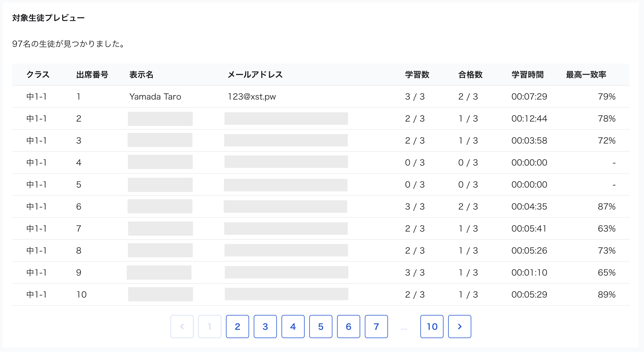Click the 表示名 column header

point(141,75)
